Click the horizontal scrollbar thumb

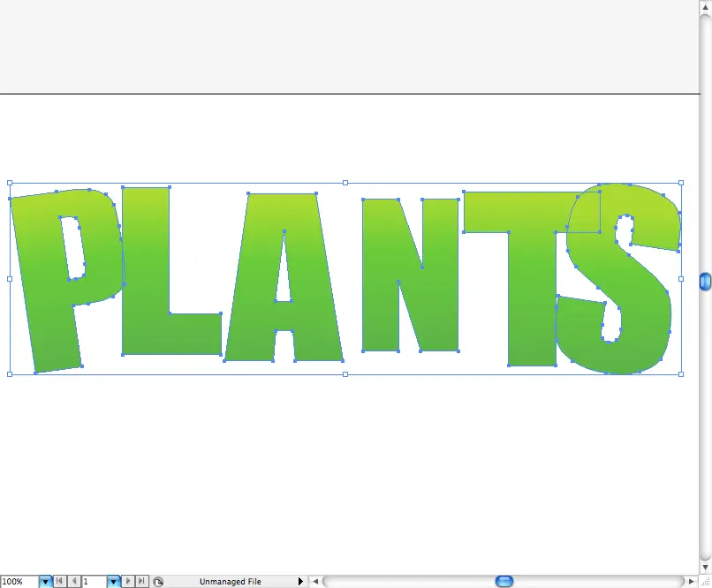click(504, 581)
